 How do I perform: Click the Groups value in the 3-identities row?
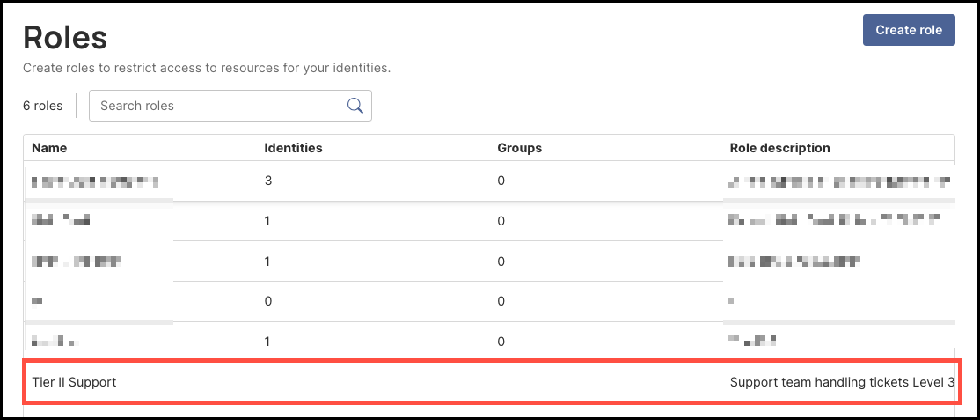(x=501, y=181)
